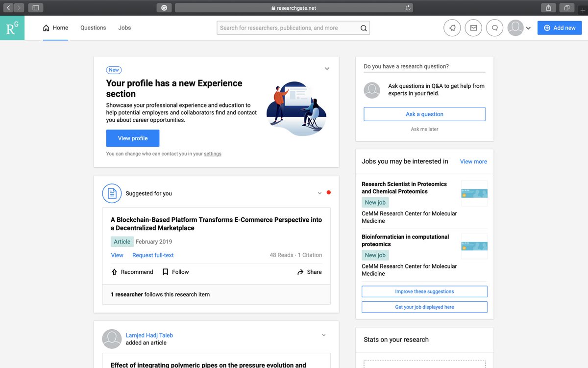Click '1 researcher follows this research item'

click(160, 294)
